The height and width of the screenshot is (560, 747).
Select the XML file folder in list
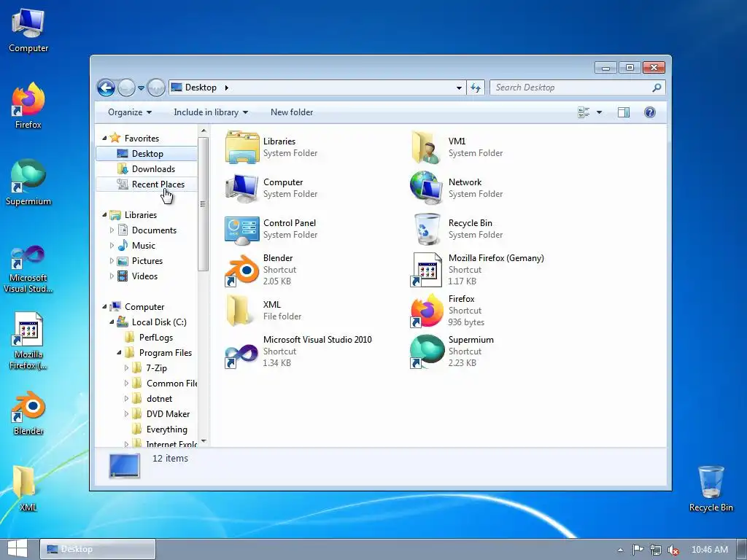(x=263, y=311)
